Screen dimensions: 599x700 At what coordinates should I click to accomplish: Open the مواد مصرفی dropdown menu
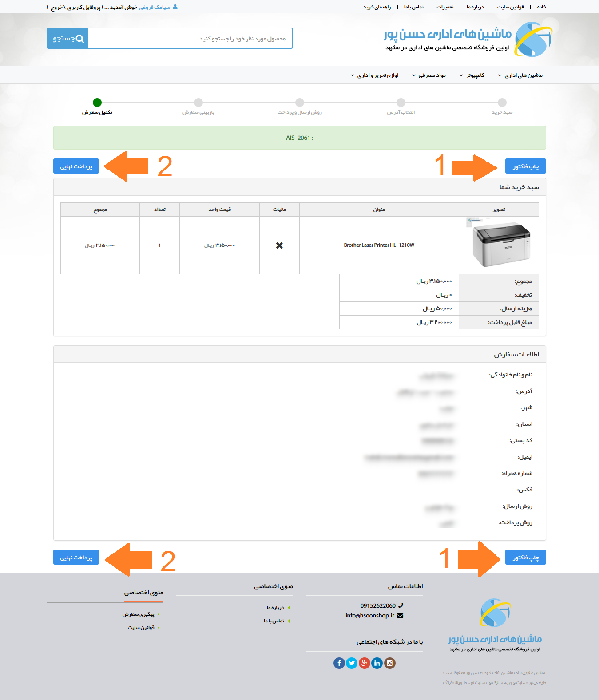[429, 75]
